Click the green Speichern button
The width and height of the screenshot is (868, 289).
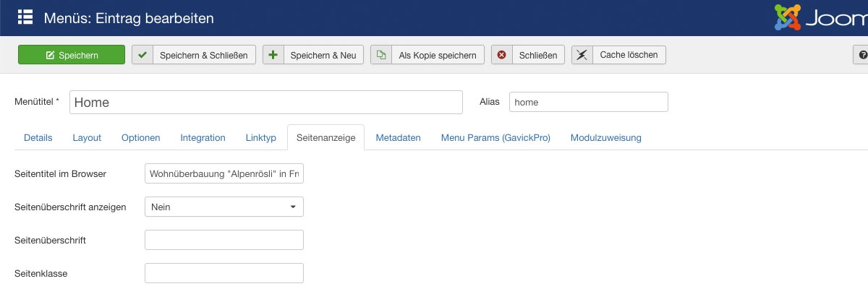click(x=72, y=55)
